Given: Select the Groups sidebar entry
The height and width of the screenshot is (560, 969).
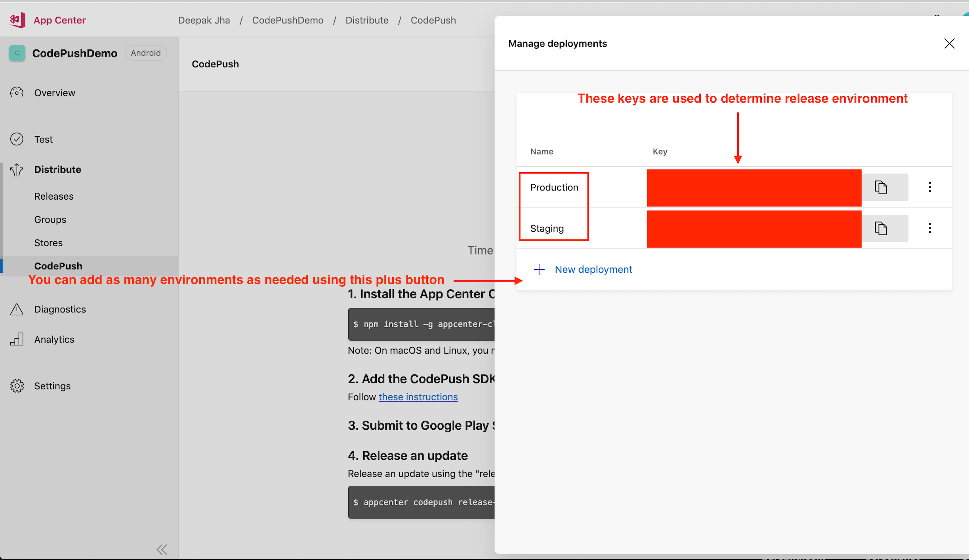Looking at the screenshot, I should (50, 219).
